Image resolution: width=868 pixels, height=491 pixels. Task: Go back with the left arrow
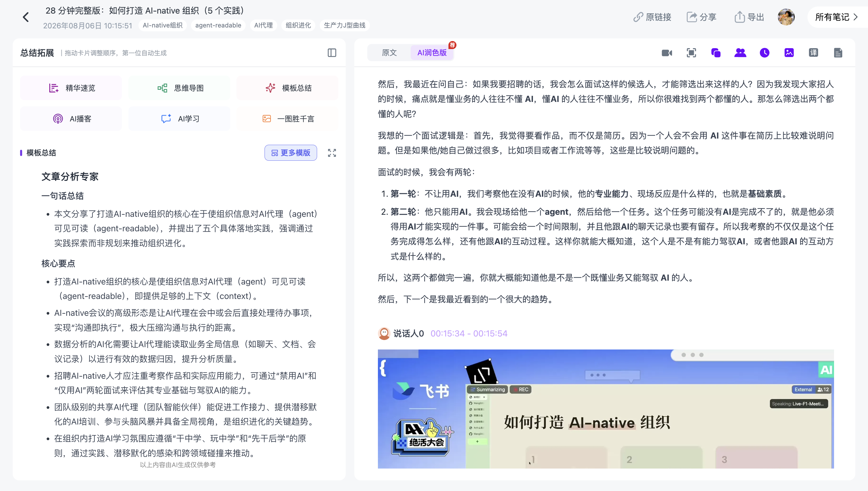(x=26, y=17)
